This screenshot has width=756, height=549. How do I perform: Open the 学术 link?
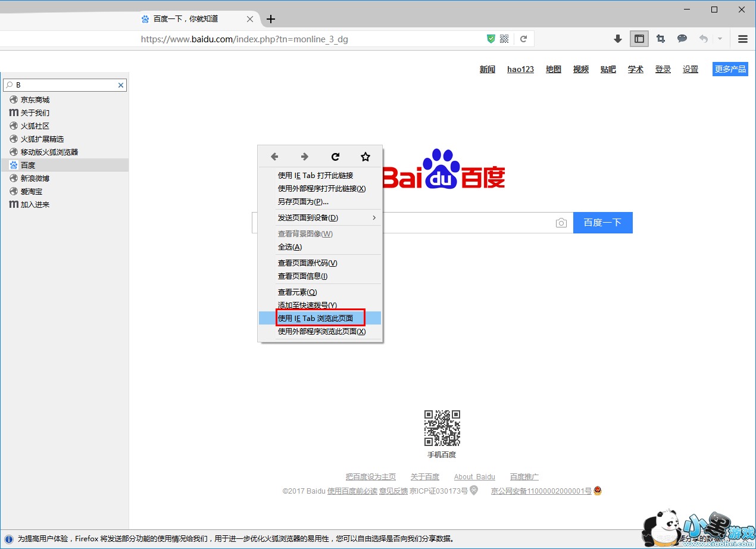[636, 69]
